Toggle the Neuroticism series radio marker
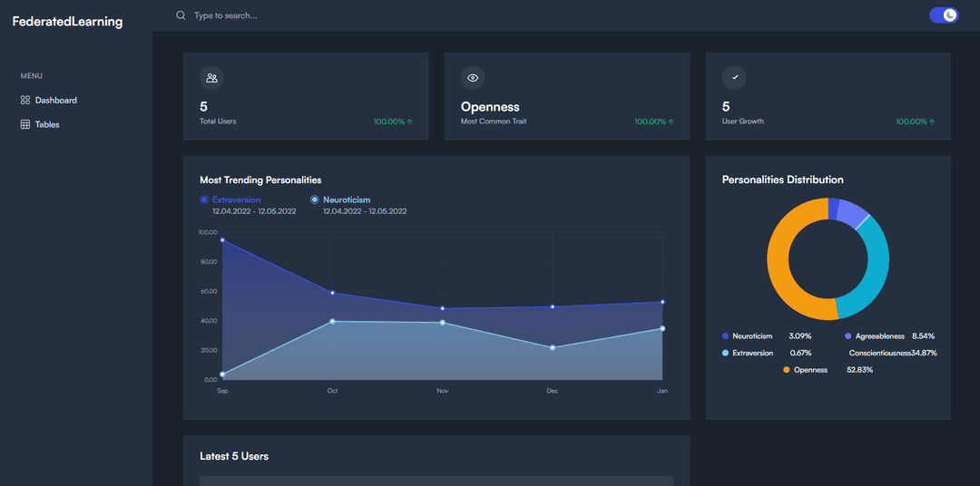 click(315, 199)
